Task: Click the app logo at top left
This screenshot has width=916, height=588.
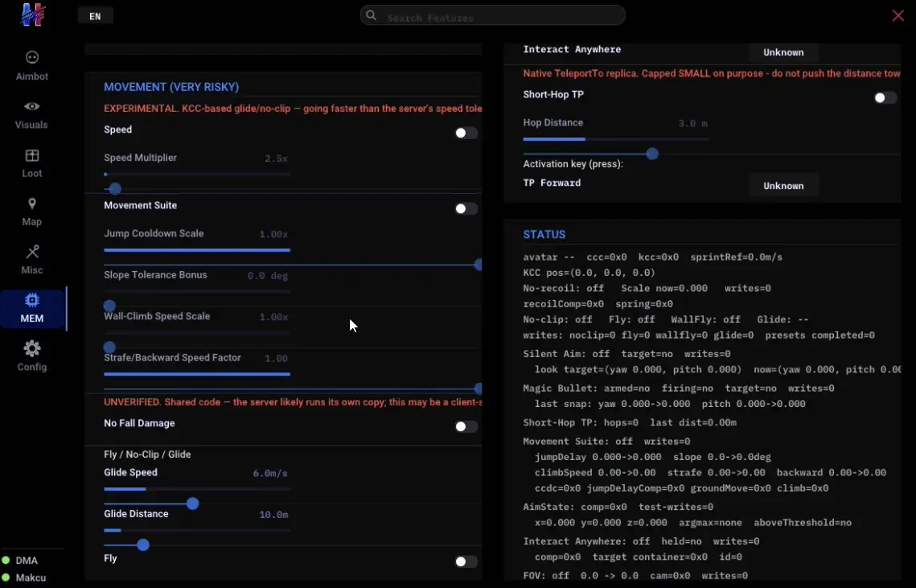Action: 33,14
